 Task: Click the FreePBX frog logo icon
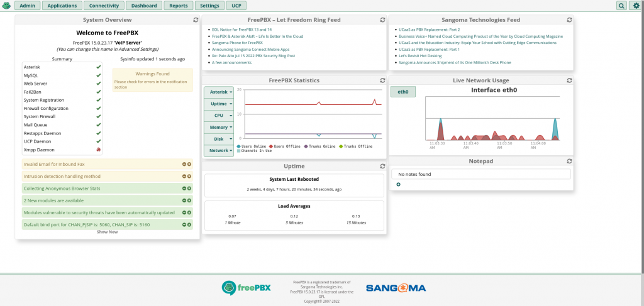point(6,6)
